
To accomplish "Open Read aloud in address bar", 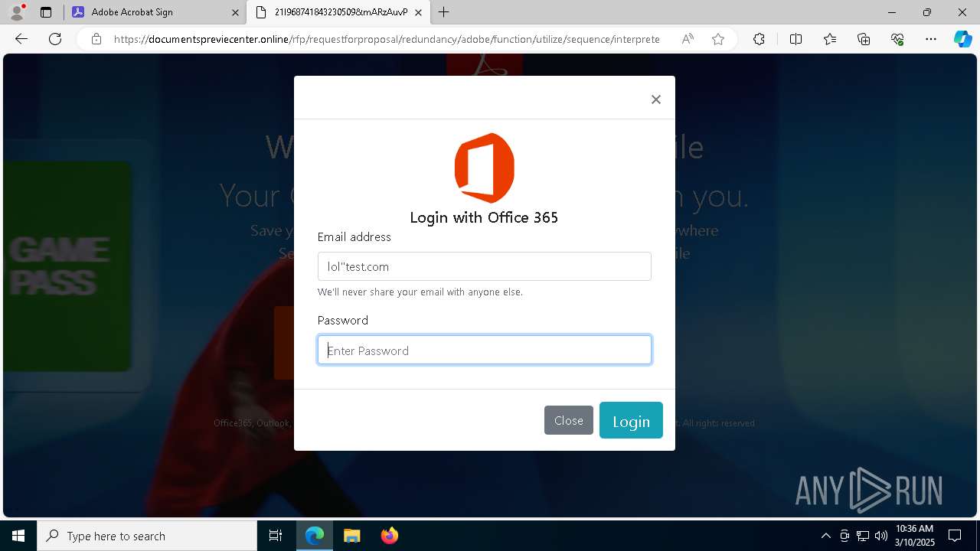I will 688,39.
